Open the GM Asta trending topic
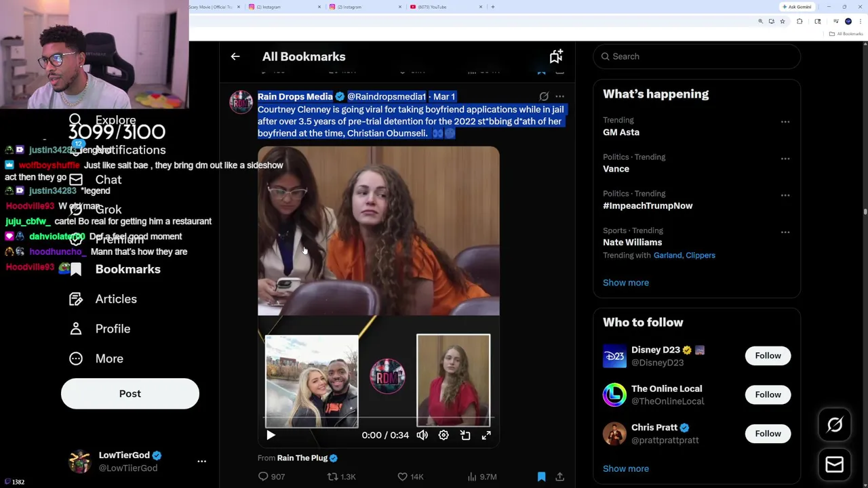 [x=621, y=132]
